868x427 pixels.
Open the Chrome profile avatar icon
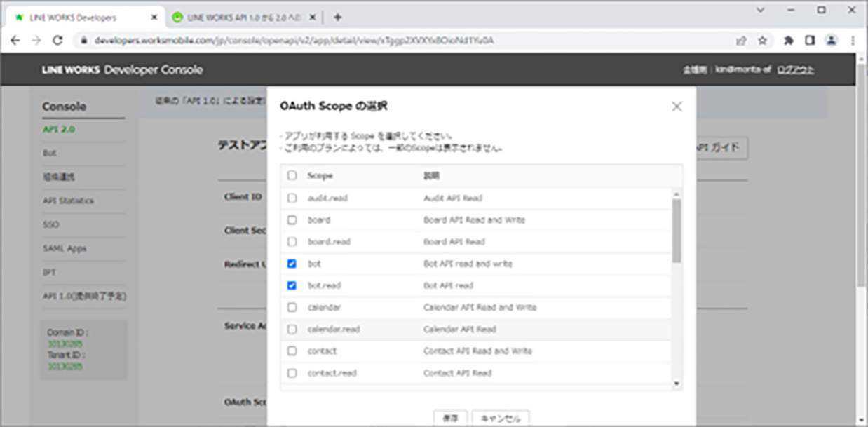click(831, 41)
